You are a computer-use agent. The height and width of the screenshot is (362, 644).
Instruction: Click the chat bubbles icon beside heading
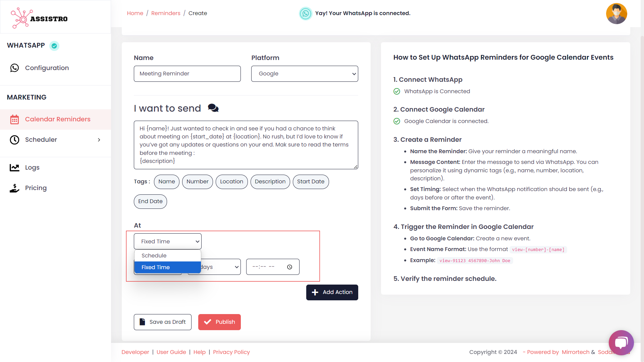(213, 108)
